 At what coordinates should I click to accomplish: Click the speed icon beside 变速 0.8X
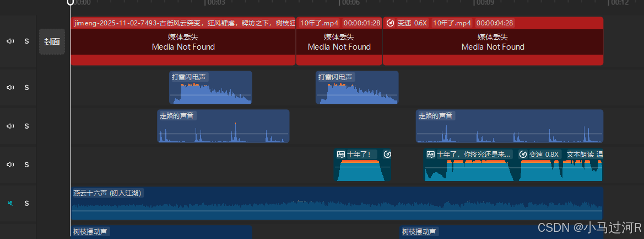click(523, 155)
